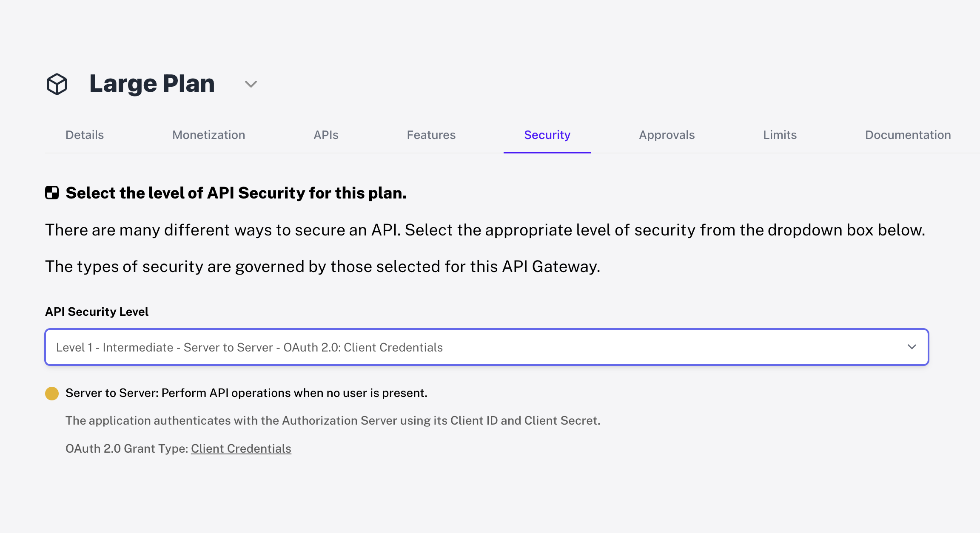View the Features tab
980x533 pixels.
[431, 135]
